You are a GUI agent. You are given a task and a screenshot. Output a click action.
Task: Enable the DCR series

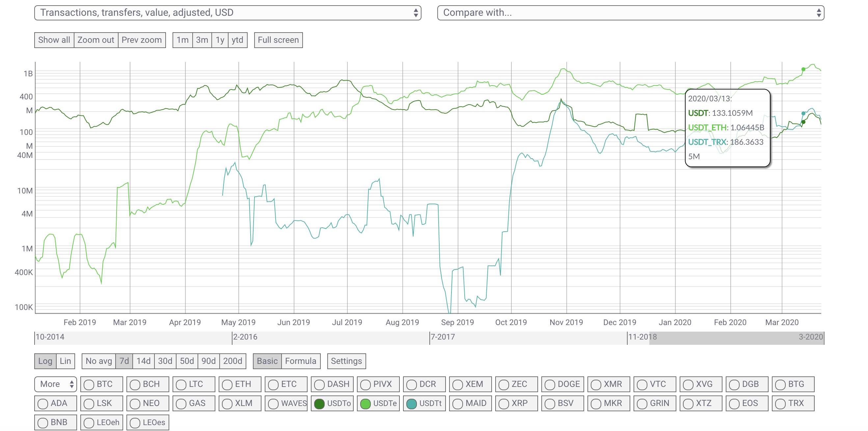tap(424, 384)
